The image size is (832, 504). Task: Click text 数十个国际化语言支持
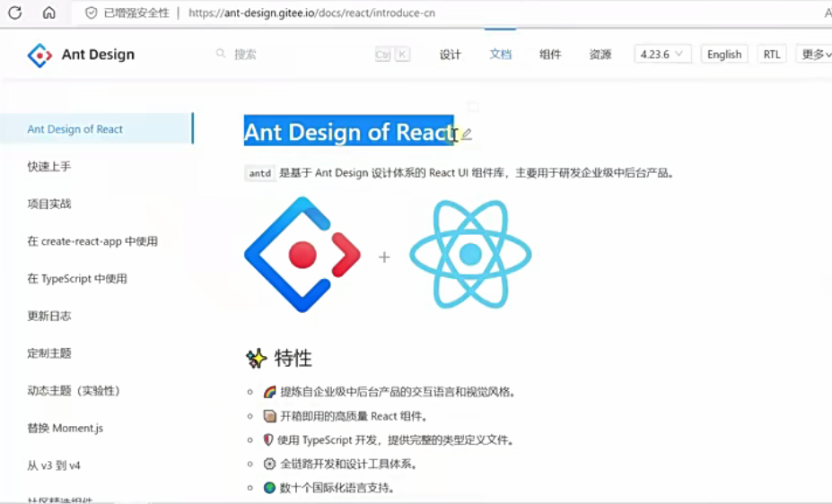pyautogui.click(x=337, y=488)
